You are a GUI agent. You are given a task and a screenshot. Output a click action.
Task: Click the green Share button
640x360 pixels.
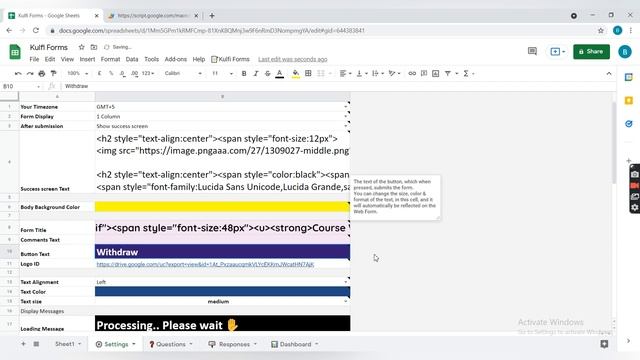[591, 51]
